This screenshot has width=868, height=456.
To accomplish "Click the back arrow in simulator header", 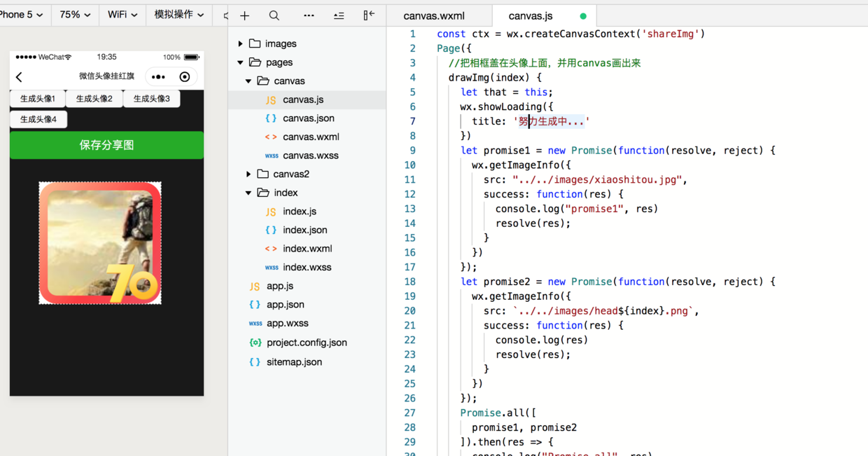I will [20, 77].
